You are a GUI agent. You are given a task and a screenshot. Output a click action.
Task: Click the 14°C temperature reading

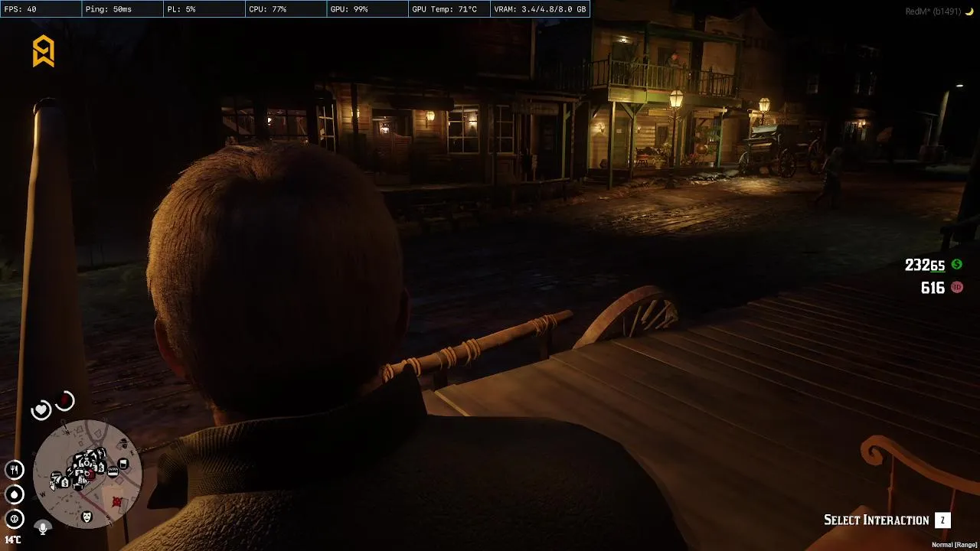tap(13, 540)
